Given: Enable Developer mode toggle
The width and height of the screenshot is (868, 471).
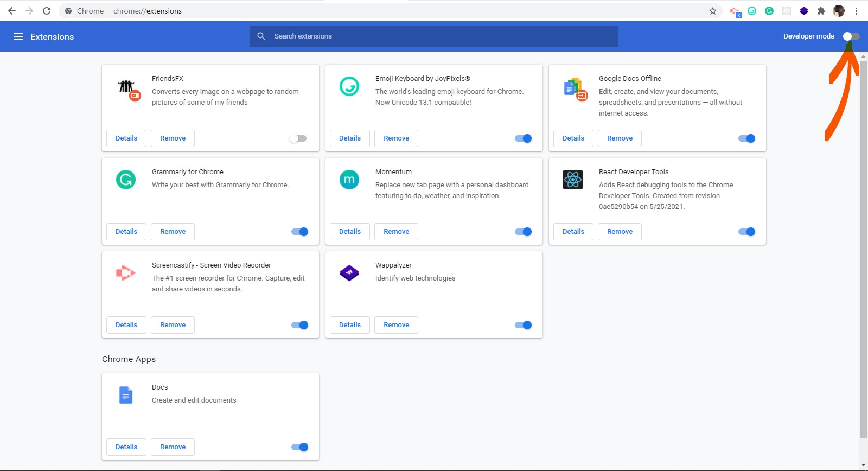Looking at the screenshot, I should (851, 36).
